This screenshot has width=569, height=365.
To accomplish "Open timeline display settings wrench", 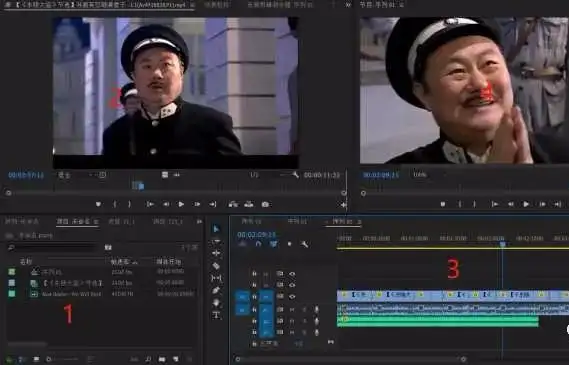I will tap(304, 244).
